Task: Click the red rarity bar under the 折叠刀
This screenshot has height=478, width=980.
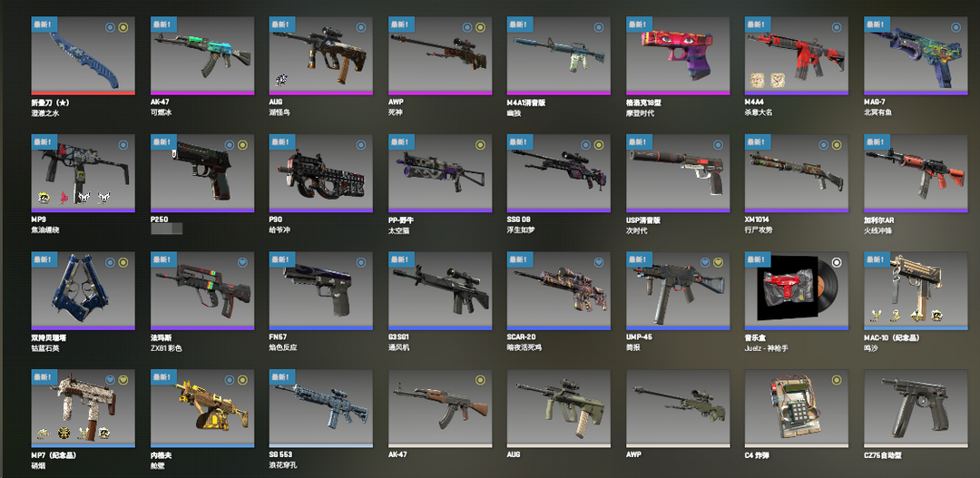Action: pos(83,93)
